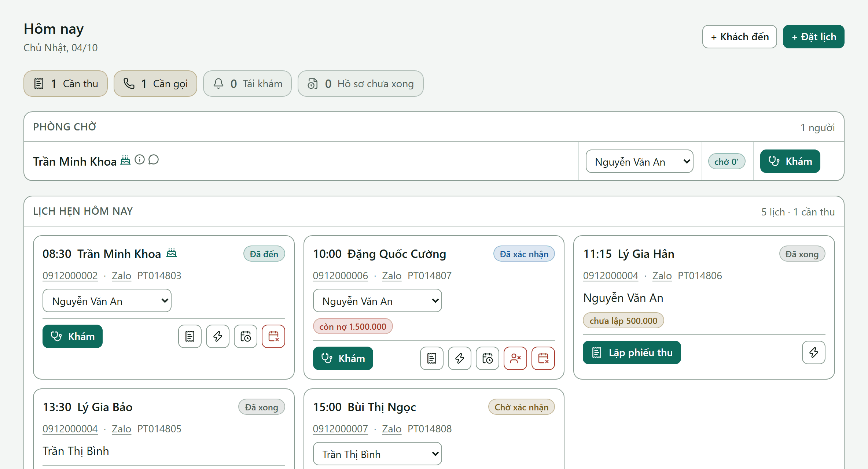
Task: Reschedule 08:30 appointment via calendar-clock icon
Action: (x=246, y=336)
